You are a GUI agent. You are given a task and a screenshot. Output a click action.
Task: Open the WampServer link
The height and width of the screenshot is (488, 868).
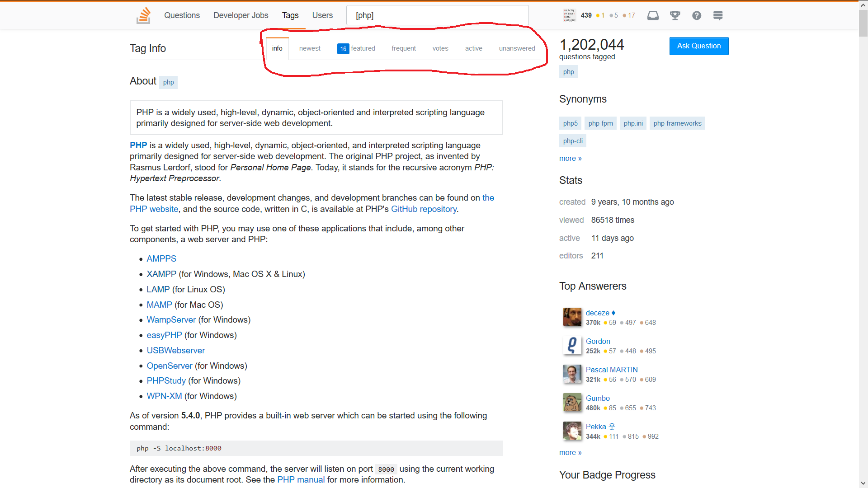click(171, 320)
